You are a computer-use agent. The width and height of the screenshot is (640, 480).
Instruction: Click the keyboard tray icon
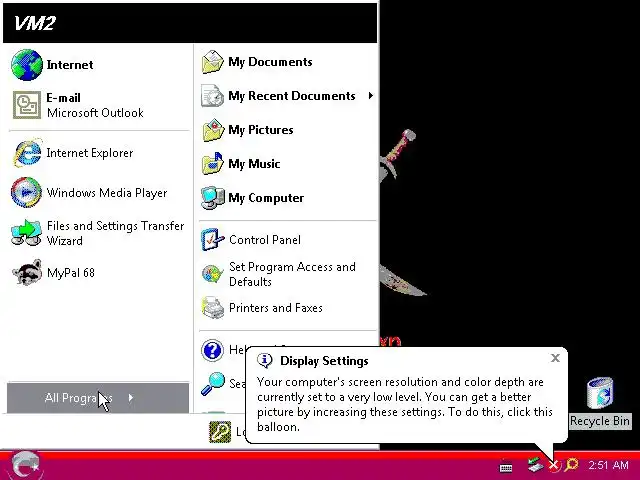coord(506,467)
